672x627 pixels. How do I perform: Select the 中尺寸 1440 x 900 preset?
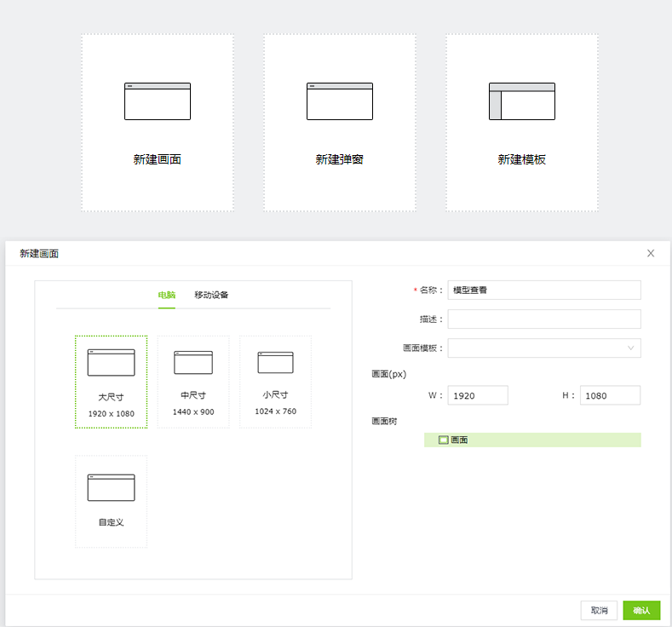point(193,381)
